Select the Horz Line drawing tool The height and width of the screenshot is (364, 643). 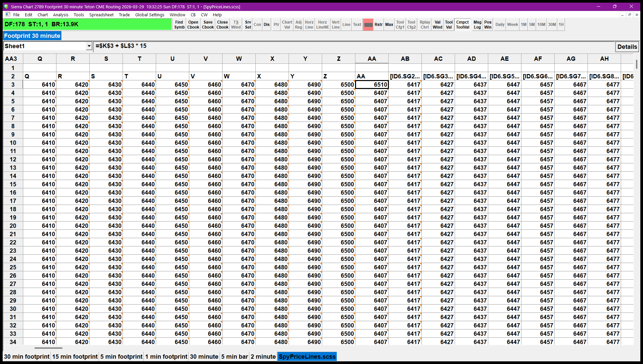[309, 25]
